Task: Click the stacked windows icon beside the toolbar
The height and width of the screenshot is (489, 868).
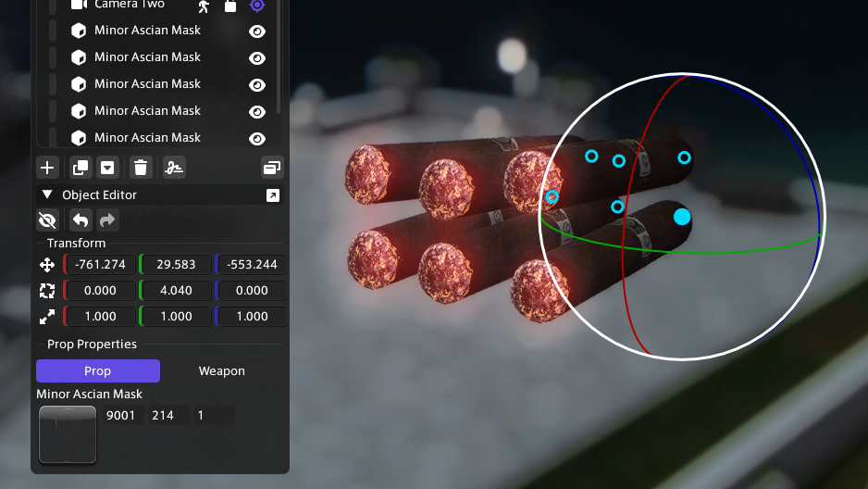Action: (272, 168)
